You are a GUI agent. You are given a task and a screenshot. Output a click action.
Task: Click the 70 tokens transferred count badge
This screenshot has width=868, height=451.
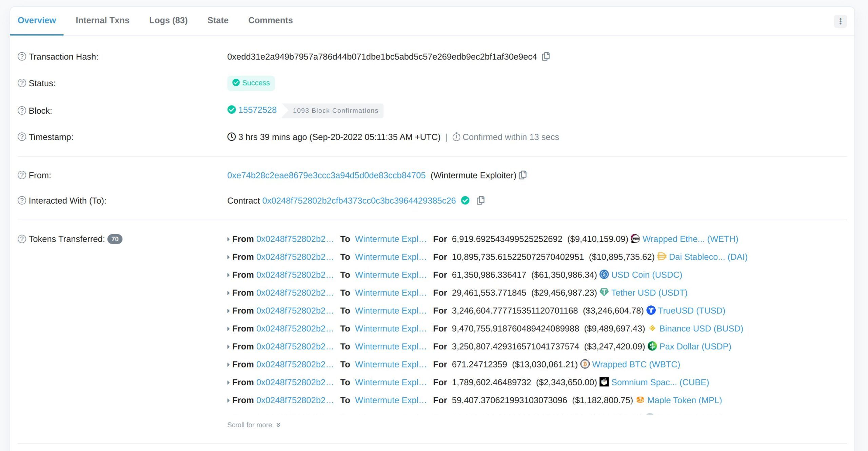[x=115, y=239]
